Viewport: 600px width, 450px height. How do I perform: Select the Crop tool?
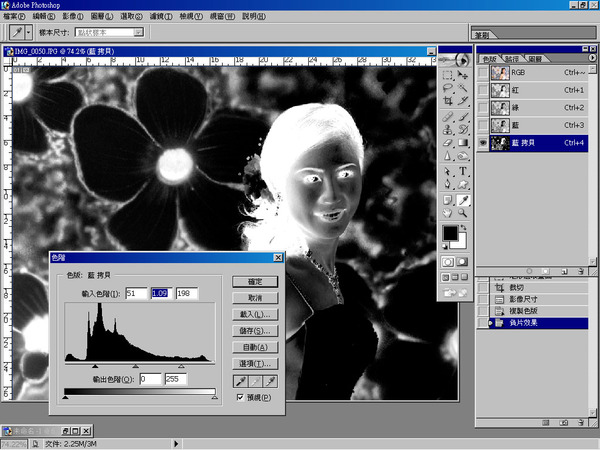[449, 101]
